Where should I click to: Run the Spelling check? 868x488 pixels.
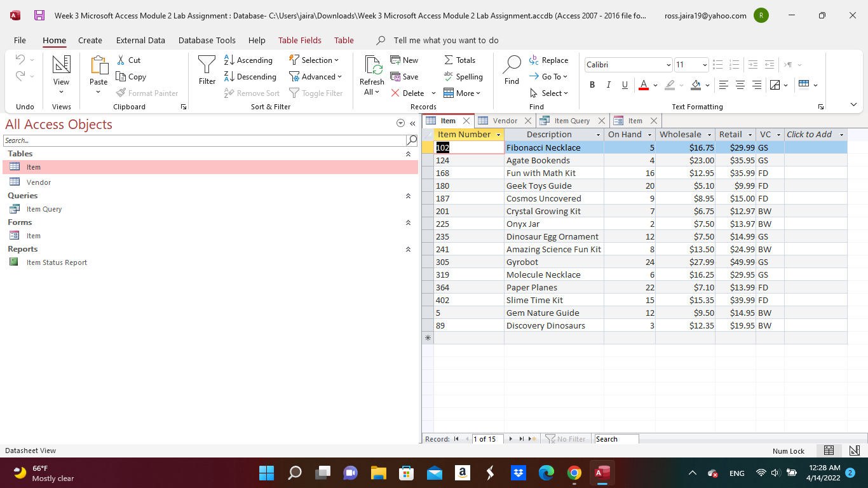click(x=463, y=76)
